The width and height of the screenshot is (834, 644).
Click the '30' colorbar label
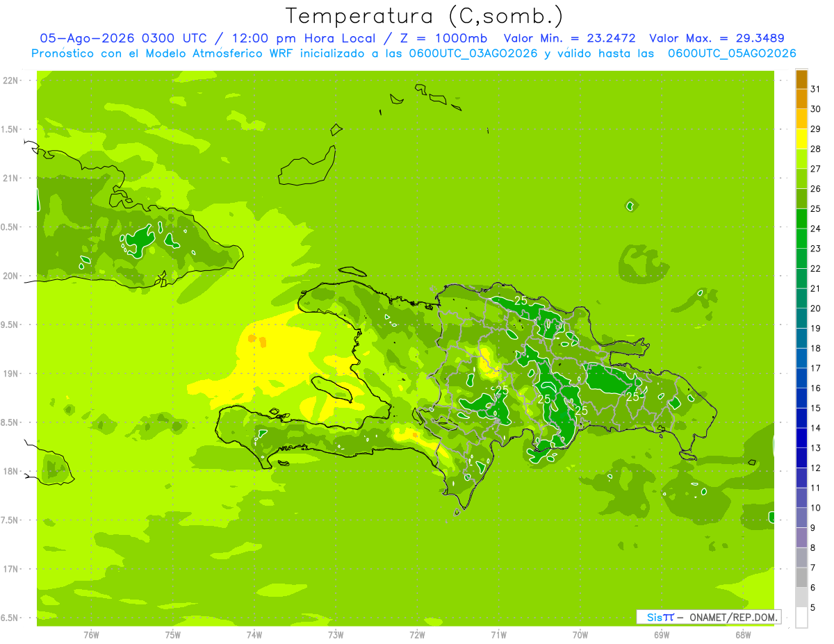(x=816, y=109)
